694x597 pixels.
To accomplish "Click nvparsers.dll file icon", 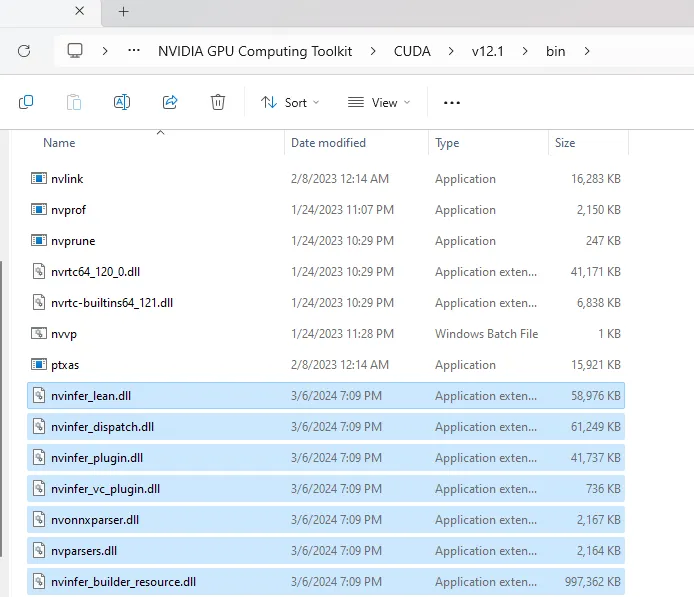I will (39, 550).
